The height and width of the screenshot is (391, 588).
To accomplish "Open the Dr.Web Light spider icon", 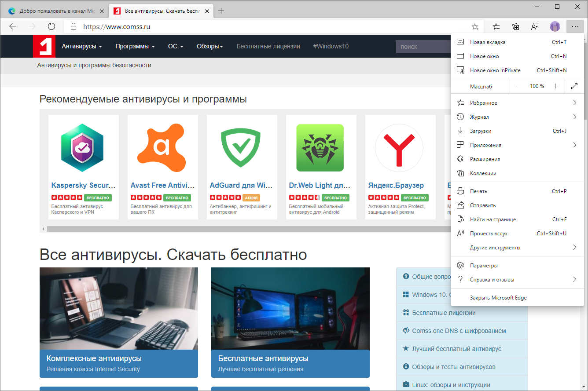I will click(320, 148).
